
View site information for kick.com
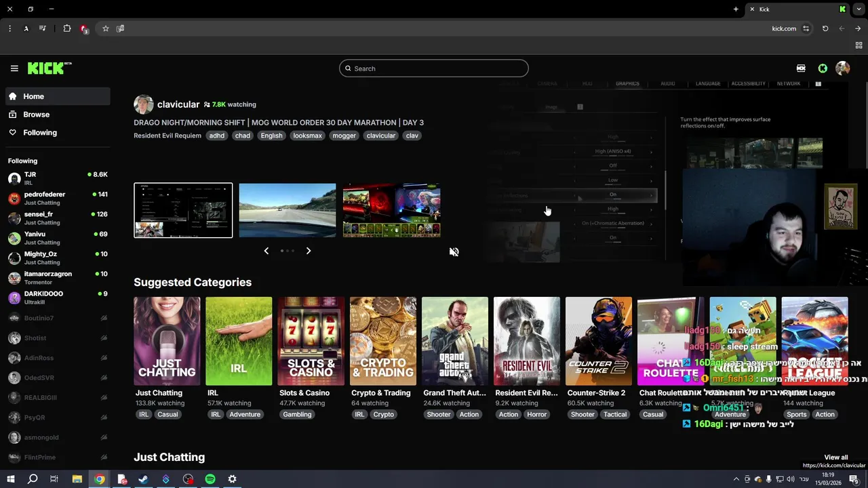(806, 28)
